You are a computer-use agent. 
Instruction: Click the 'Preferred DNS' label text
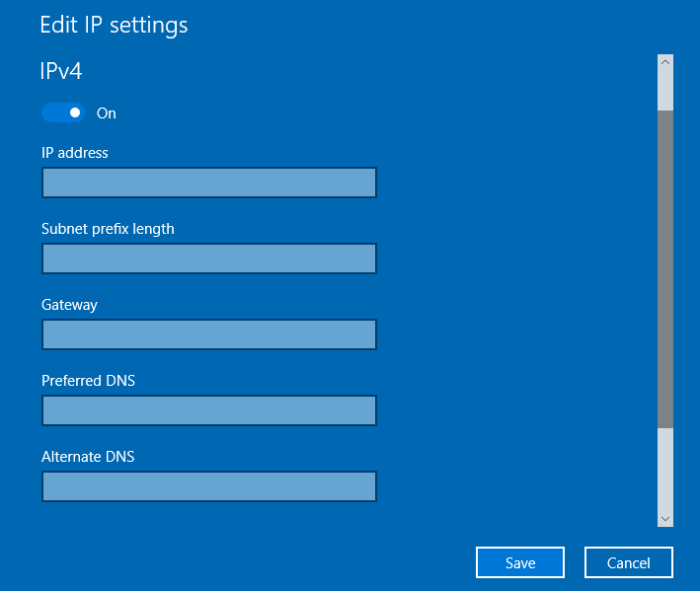88,381
